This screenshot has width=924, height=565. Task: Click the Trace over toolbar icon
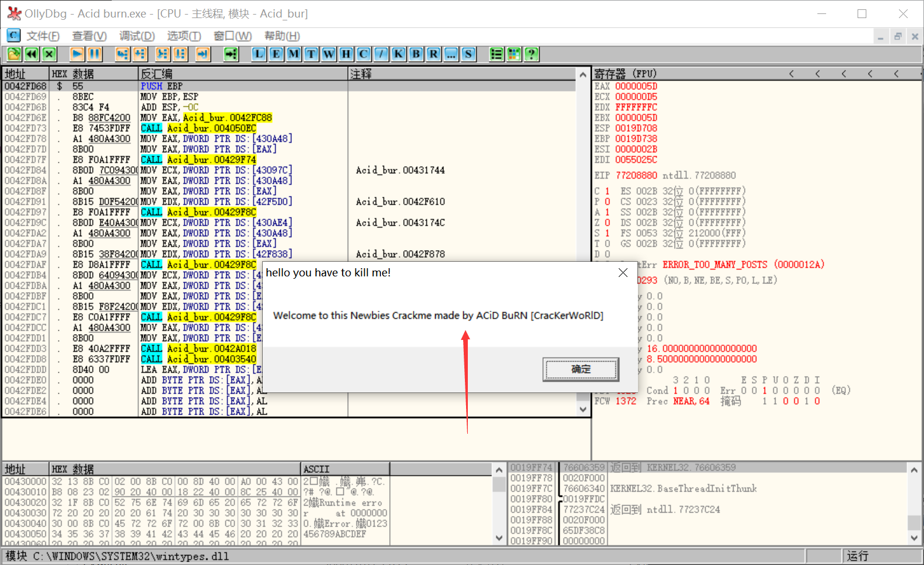click(x=180, y=54)
